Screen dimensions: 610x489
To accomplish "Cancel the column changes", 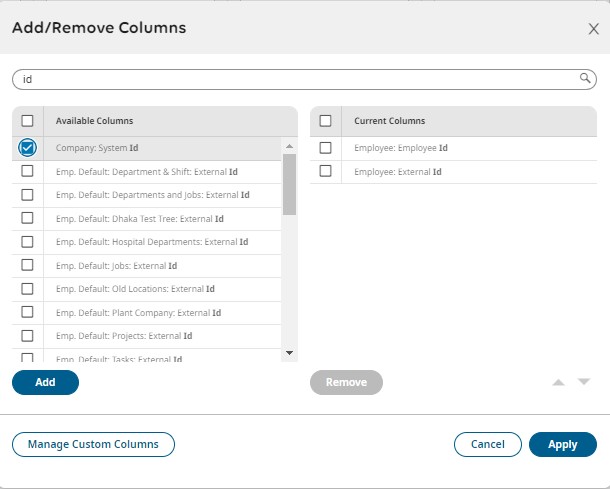I will (487, 444).
